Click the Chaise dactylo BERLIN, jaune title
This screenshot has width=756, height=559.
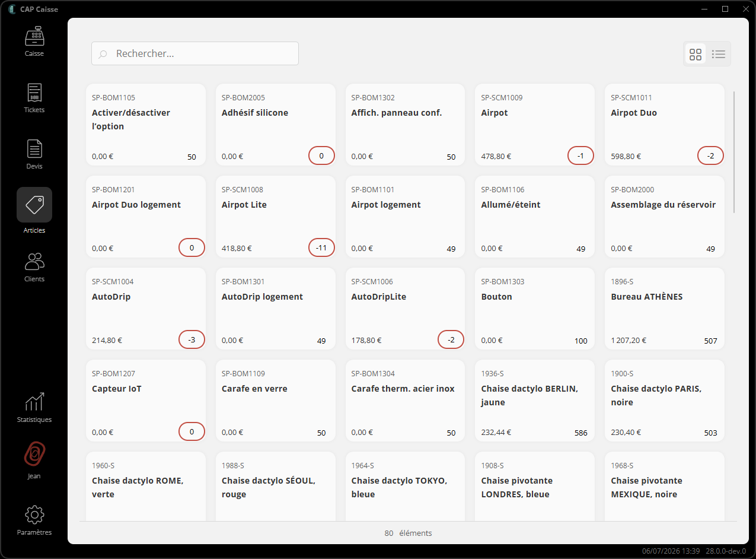[x=529, y=395]
